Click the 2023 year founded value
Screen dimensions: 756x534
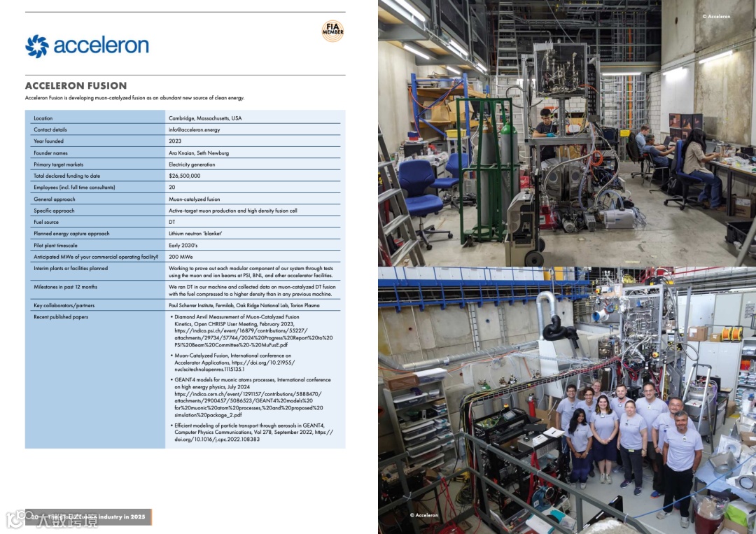[x=175, y=141]
